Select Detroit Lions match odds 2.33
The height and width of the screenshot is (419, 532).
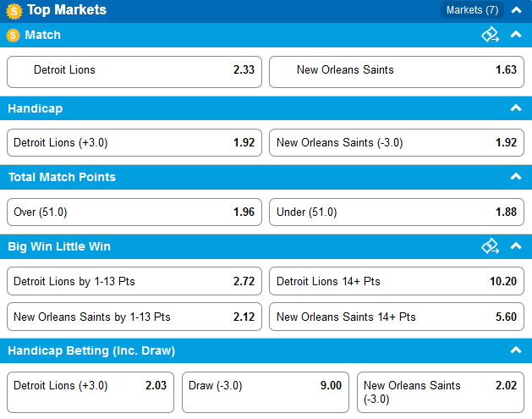(x=134, y=72)
